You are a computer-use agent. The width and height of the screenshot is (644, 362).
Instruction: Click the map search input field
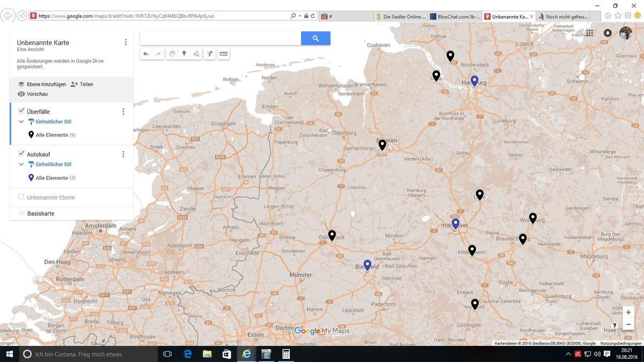tap(220, 38)
